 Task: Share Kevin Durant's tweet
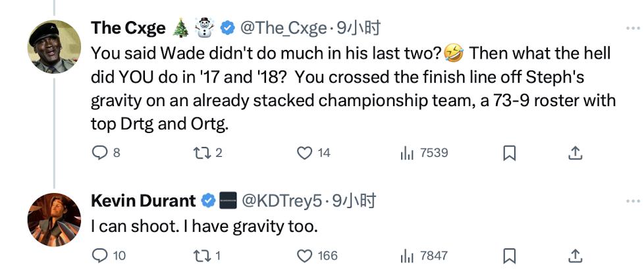click(x=575, y=256)
